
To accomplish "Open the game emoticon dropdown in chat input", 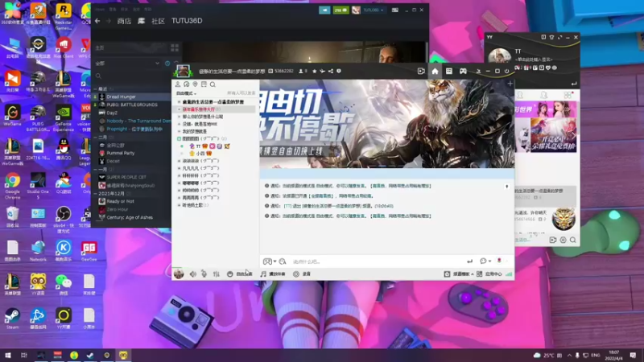I will [x=270, y=261].
